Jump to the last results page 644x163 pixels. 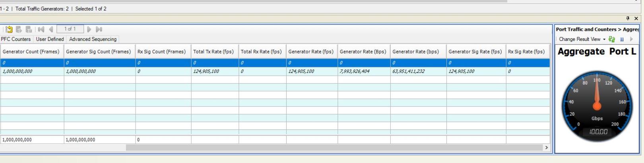point(99,29)
